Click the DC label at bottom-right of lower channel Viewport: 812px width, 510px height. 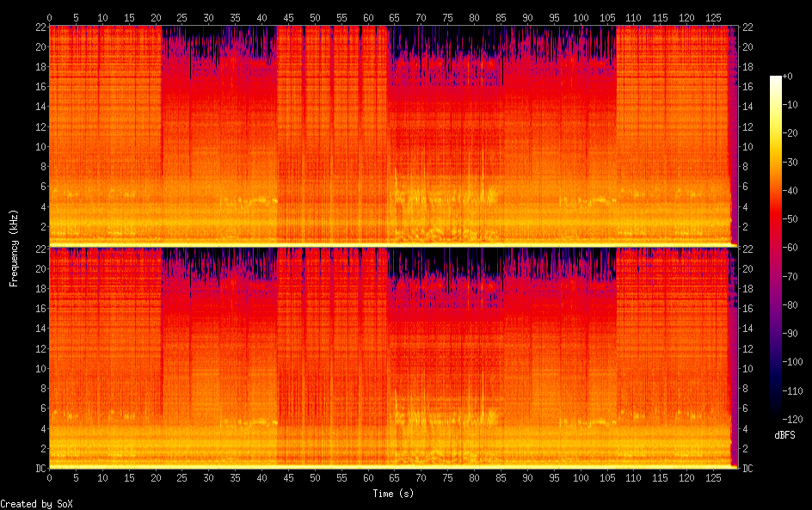click(x=748, y=469)
